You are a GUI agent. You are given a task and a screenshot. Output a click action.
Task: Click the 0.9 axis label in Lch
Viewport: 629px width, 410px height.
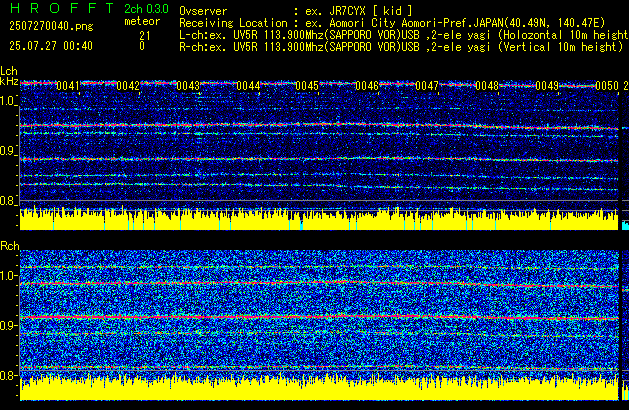click(x=8, y=151)
